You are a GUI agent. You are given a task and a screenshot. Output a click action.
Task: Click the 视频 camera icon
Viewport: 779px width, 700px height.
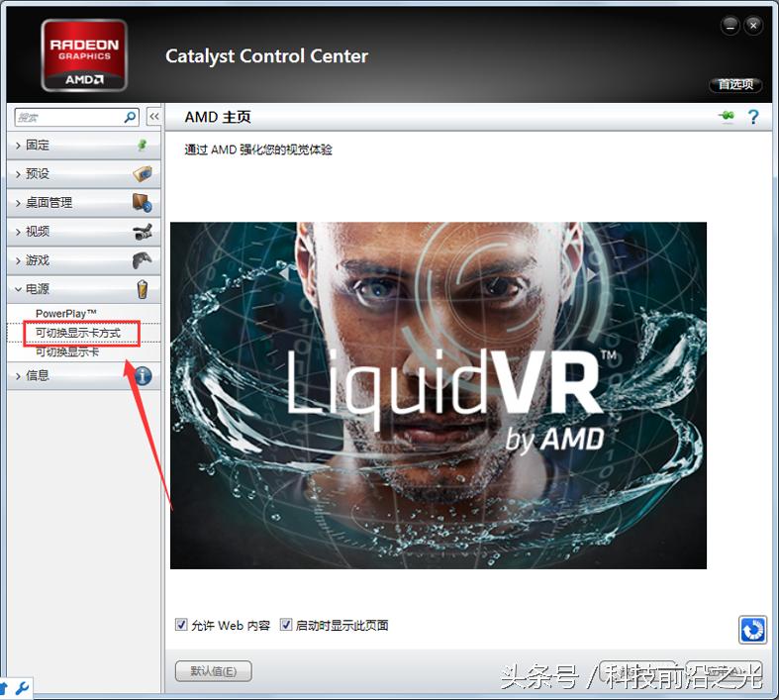point(143,231)
